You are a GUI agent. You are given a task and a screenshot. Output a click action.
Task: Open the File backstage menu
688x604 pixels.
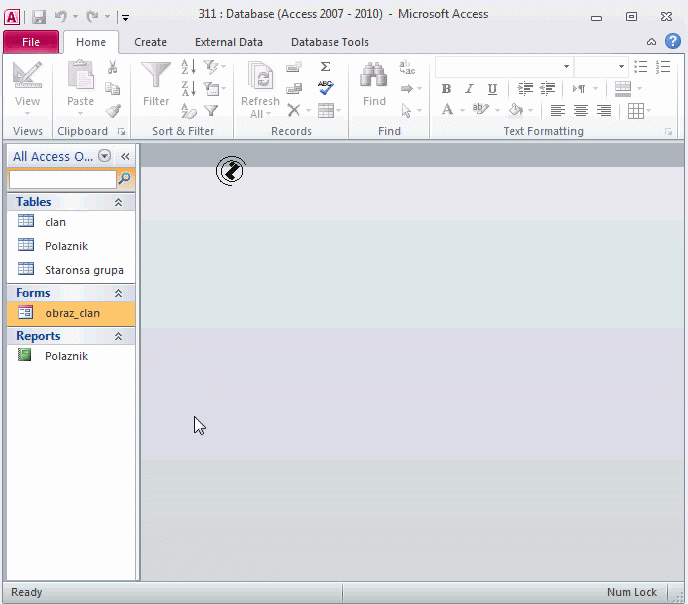pyautogui.click(x=31, y=42)
